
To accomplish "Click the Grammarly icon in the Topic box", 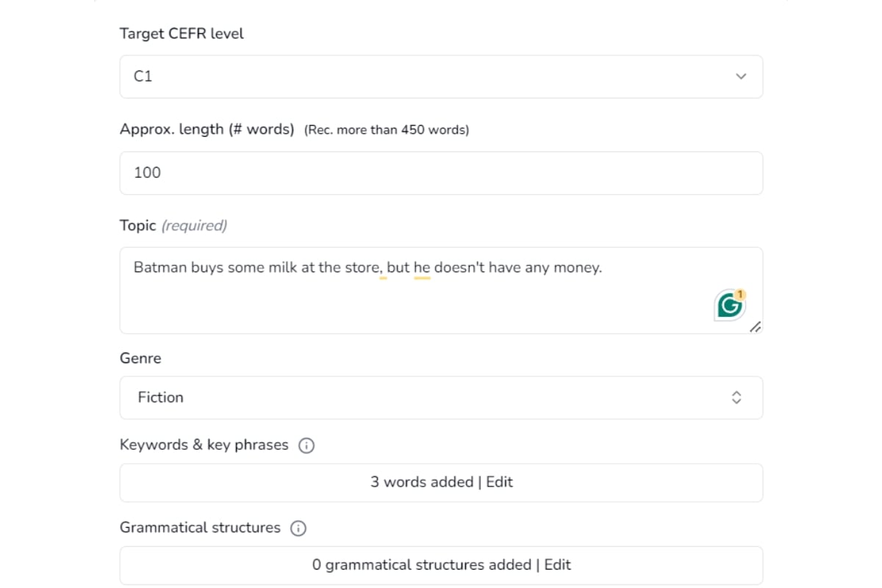I will (x=729, y=304).
